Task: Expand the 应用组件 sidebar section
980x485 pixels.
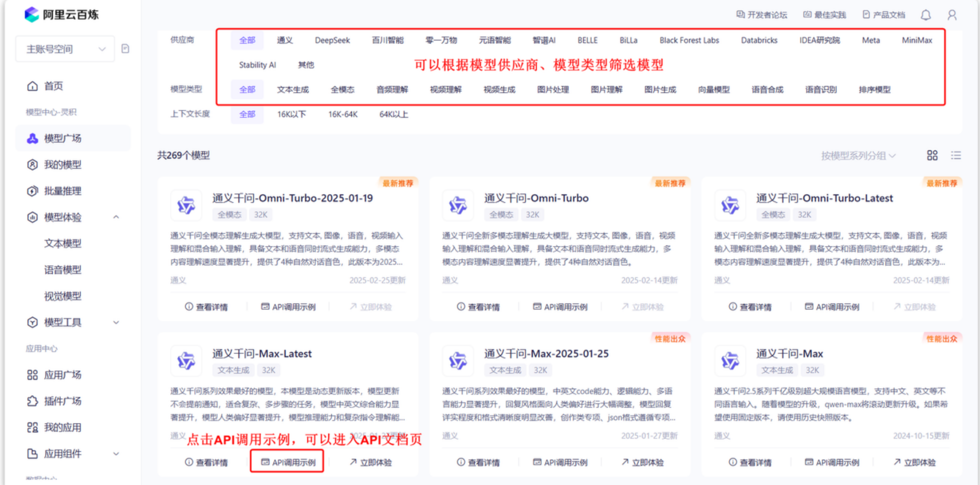Action: click(116, 454)
